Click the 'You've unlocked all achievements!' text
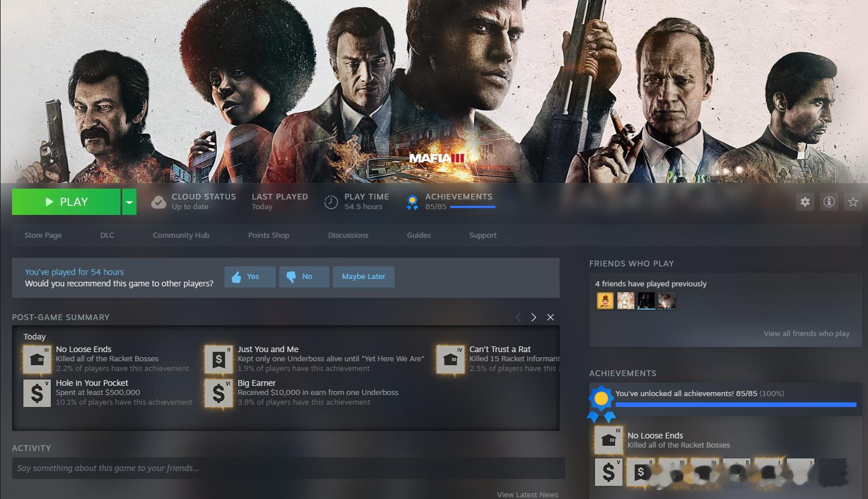This screenshot has height=499, width=868. pyautogui.click(x=674, y=393)
